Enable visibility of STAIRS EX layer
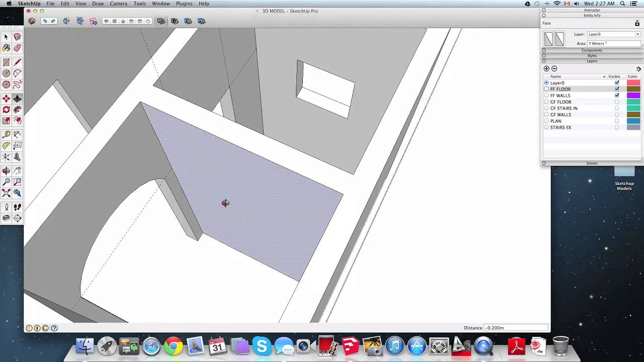 tap(617, 128)
